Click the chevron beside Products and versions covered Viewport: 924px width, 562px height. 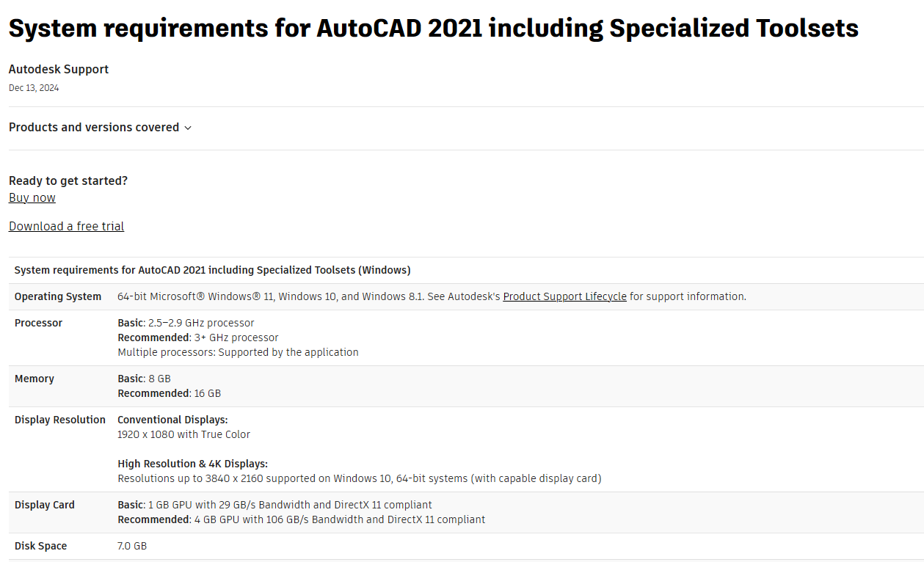[188, 128]
